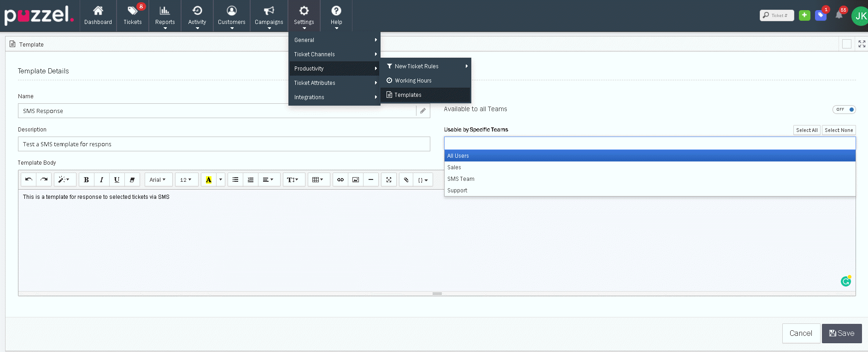
Task: Click the blue tag icon in header
Action: [x=821, y=15]
